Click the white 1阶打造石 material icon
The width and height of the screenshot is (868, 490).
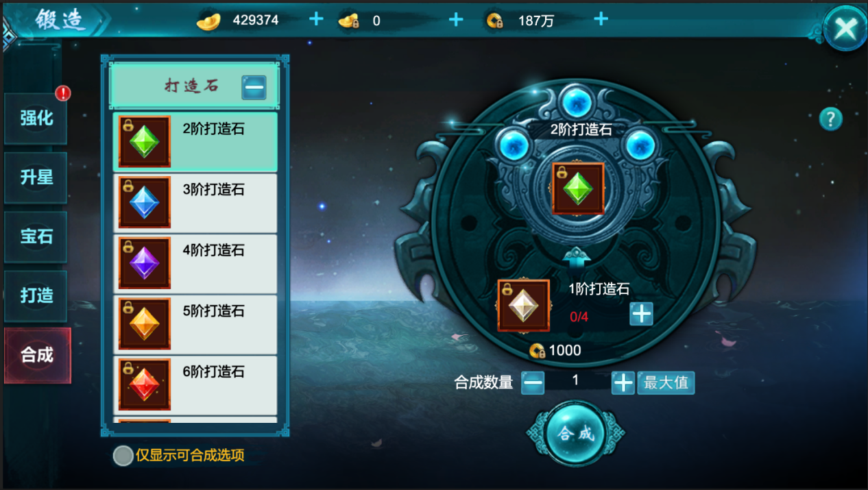(x=524, y=306)
